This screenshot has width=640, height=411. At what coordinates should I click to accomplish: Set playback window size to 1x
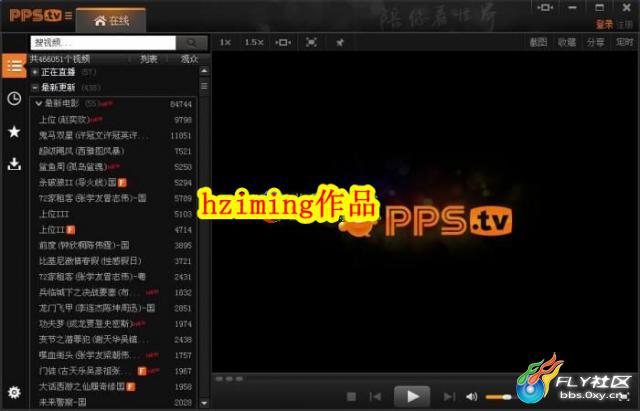point(225,42)
